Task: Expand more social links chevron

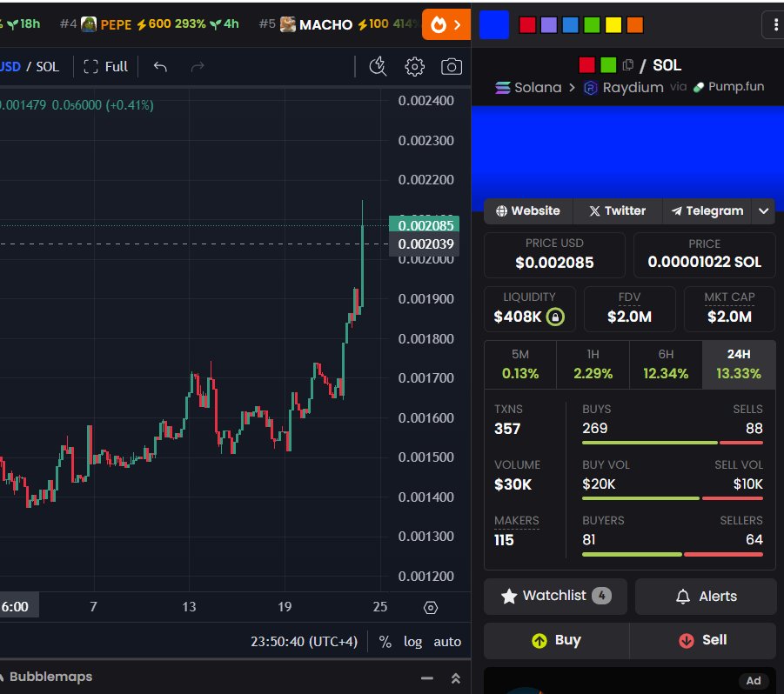Action: click(x=763, y=210)
